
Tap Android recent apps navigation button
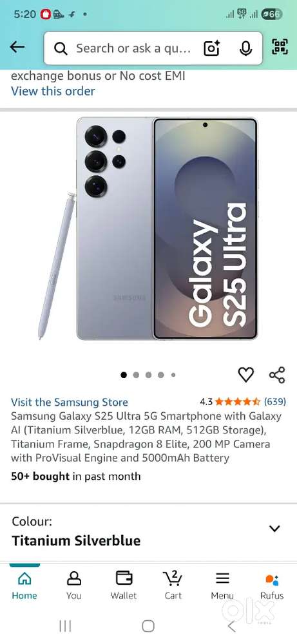[65, 626]
